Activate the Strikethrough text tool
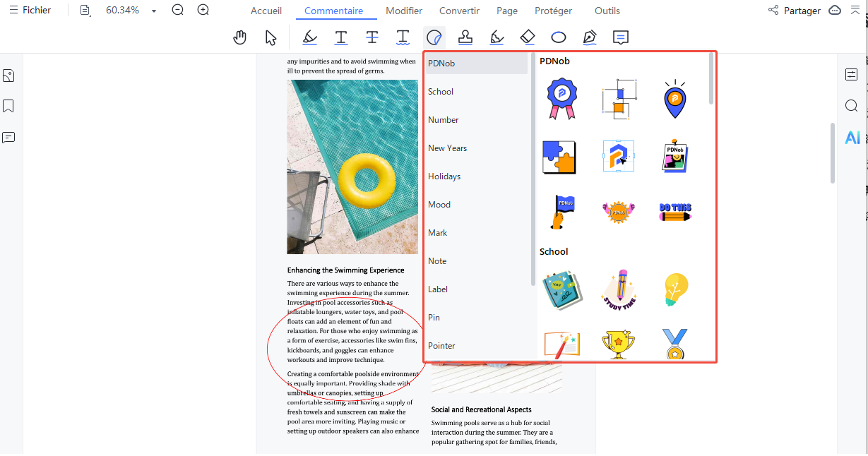 pyautogui.click(x=372, y=37)
